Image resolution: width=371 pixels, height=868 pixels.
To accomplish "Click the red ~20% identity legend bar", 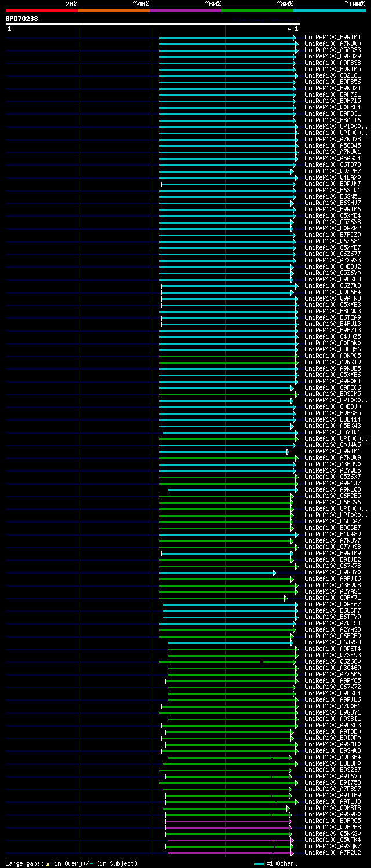I will (x=41, y=10).
